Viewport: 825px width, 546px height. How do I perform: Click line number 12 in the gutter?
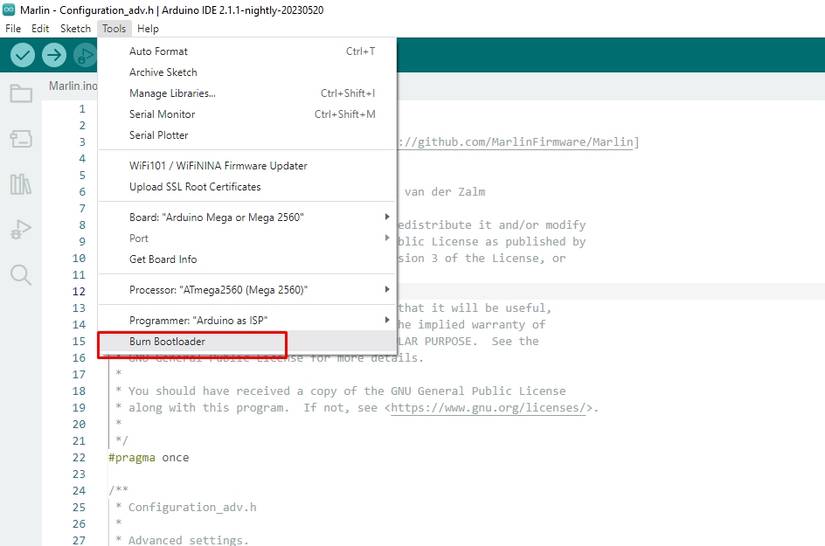click(78, 291)
